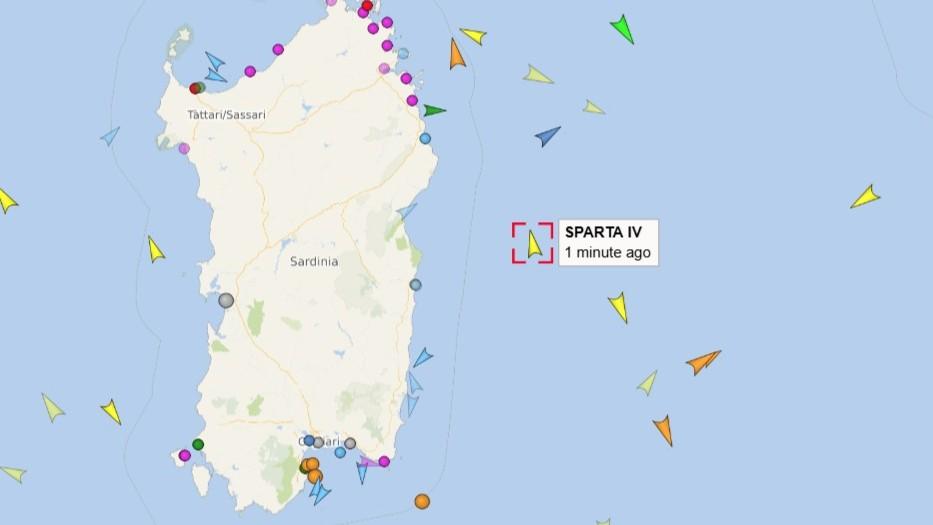Screen dimensions: 933x525
Task: Select the lone orange arrow in lower southeast sea
Action: (x=663, y=430)
